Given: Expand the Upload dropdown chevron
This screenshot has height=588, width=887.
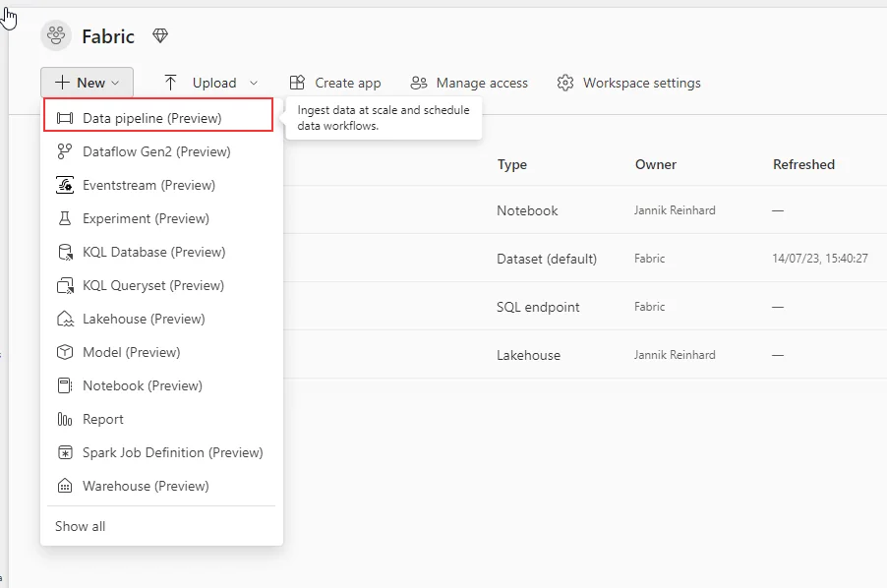Looking at the screenshot, I should coord(254,84).
